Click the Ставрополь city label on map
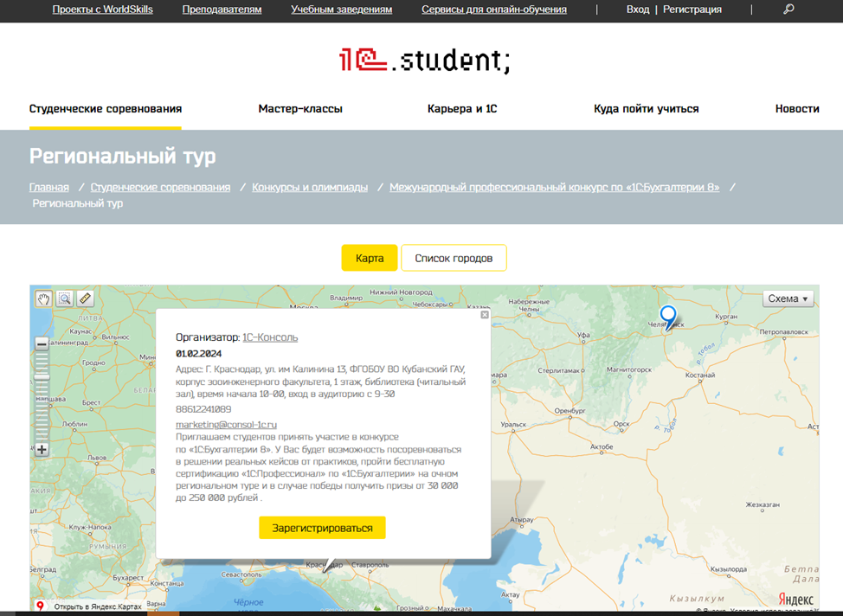Viewport: 843px width, 616px height. click(x=370, y=565)
